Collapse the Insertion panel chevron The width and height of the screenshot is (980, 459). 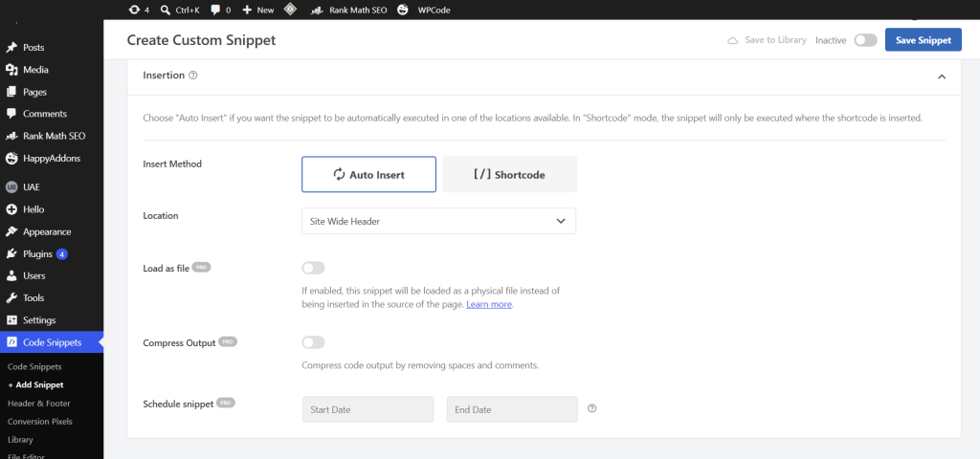coord(942,76)
